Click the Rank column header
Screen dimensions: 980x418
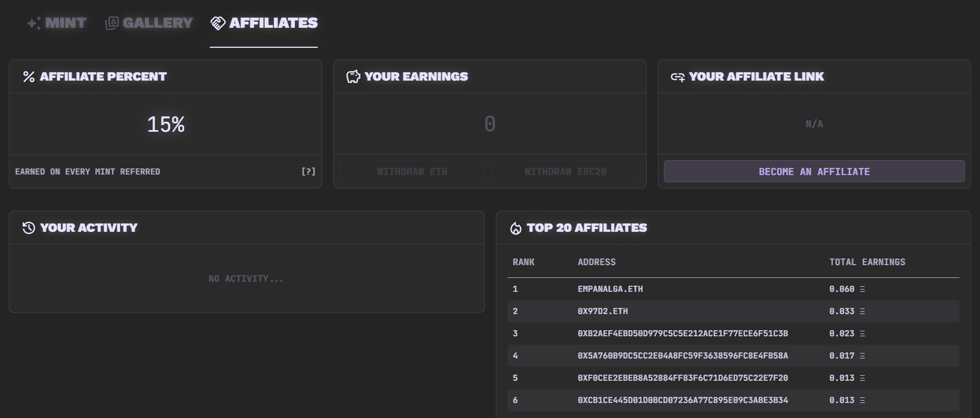pos(523,262)
